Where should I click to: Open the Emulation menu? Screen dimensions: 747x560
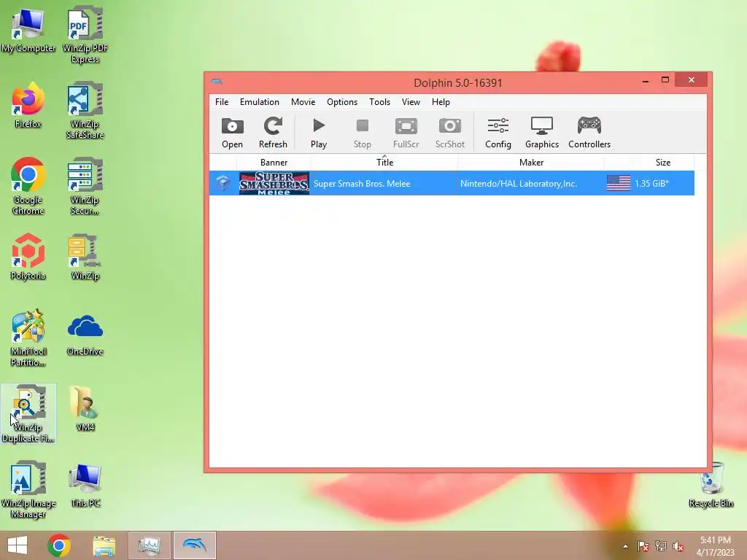(x=259, y=102)
